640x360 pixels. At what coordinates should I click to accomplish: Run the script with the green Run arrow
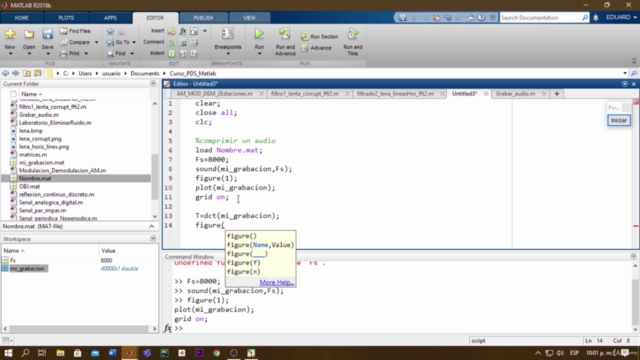click(x=259, y=34)
